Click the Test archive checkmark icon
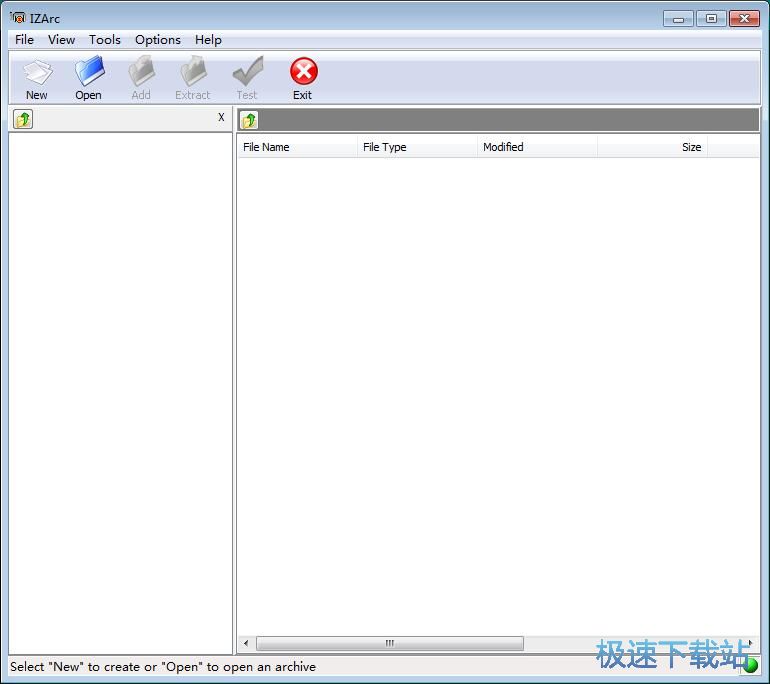Image resolution: width=770 pixels, height=684 pixels. 247,73
